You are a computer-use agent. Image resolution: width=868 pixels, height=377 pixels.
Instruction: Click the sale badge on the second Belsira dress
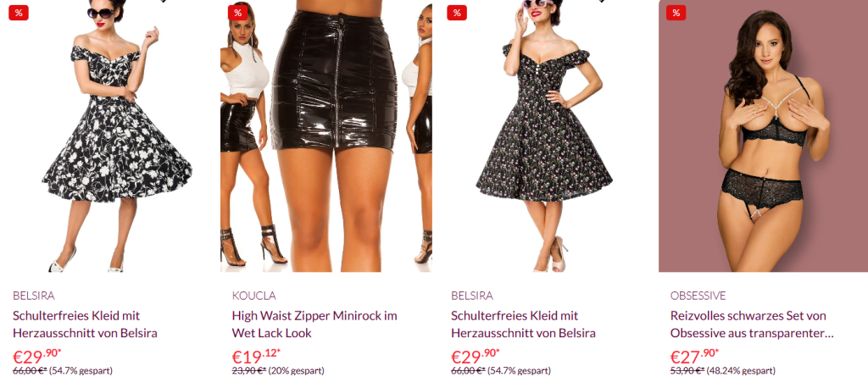click(457, 13)
